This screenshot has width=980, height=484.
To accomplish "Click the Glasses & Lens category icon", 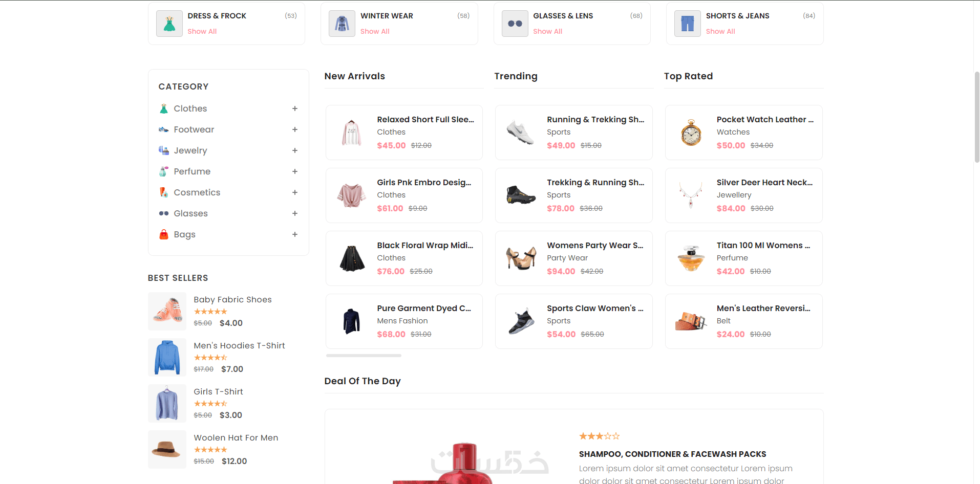I will [515, 24].
